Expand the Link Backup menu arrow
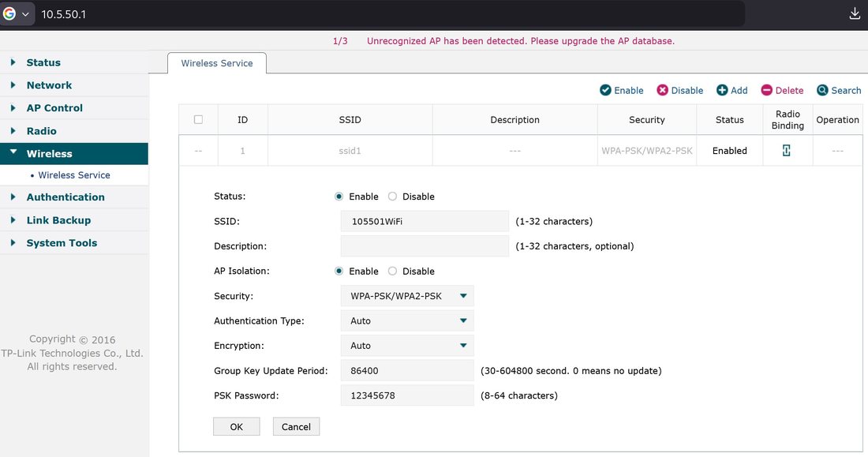The height and width of the screenshot is (457, 868). (13, 220)
